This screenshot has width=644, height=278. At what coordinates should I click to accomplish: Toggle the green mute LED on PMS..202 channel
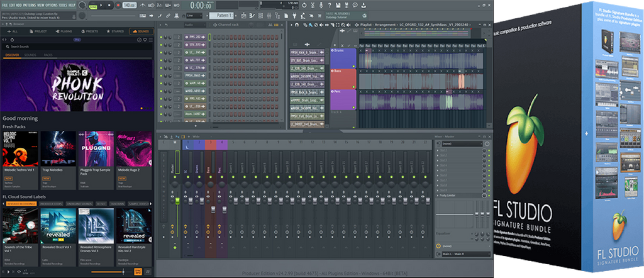pos(161,37)
